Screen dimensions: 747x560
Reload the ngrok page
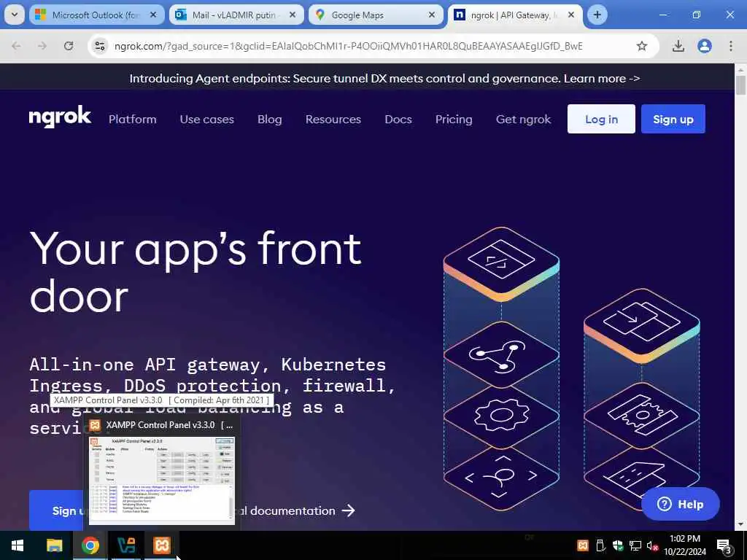tap(69, 46)
